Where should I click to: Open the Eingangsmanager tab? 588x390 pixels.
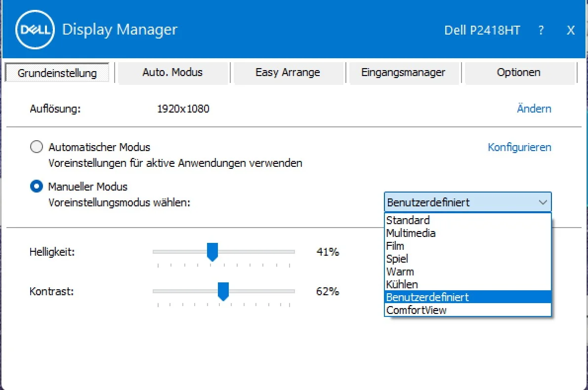(x=403, y=72)
